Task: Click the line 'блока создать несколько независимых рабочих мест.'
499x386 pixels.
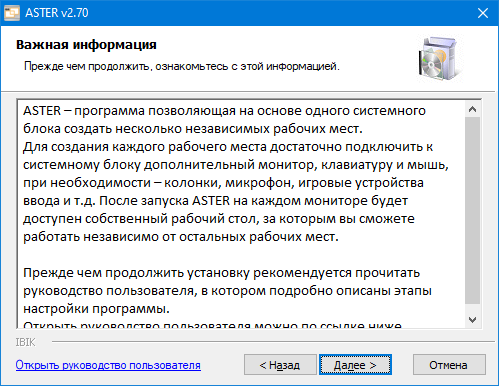Action: pos(193,129)
